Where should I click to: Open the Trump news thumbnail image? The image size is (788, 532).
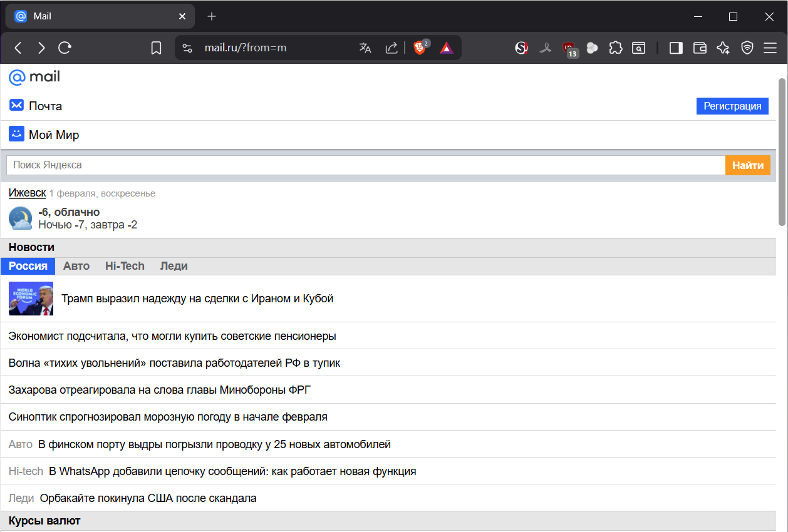pyautogui.click(x=31, y=299)
